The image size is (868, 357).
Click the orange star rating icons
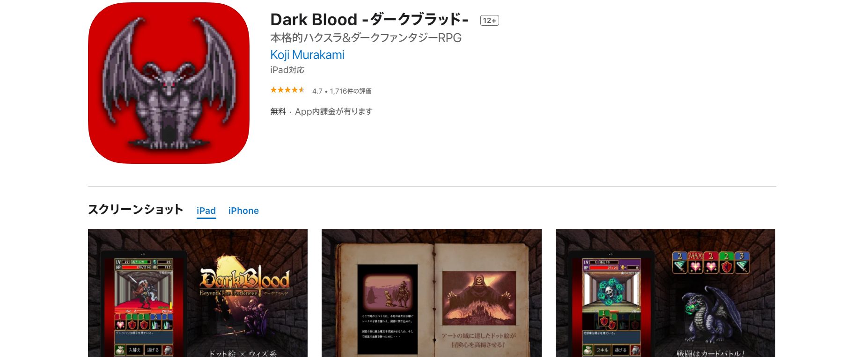pos(287,90)
